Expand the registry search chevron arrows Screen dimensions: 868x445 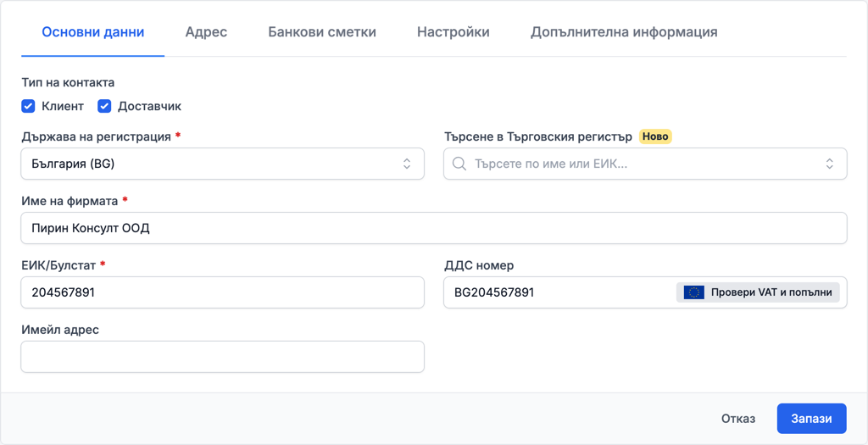coord(829,164)
